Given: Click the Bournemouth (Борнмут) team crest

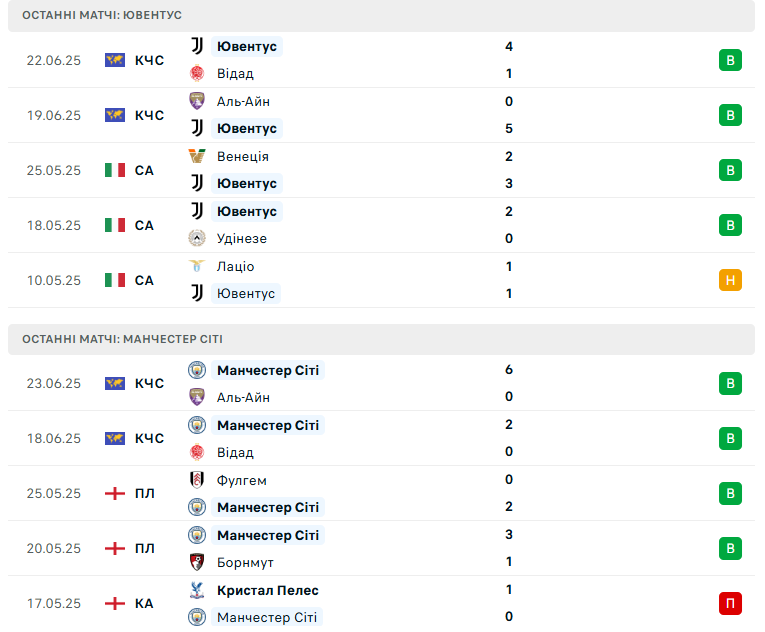Looking at the screenshot, I should (197, 562).
